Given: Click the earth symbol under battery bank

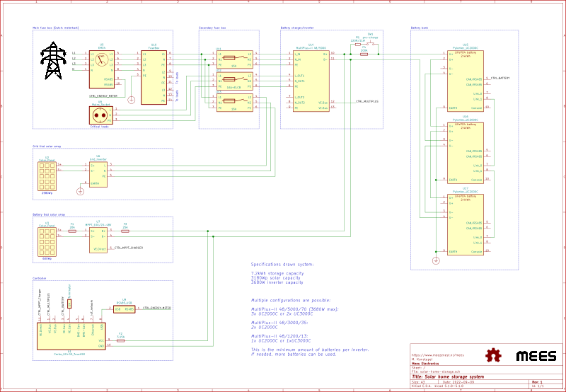Looking at the screenshot, I should click(436, 260).
